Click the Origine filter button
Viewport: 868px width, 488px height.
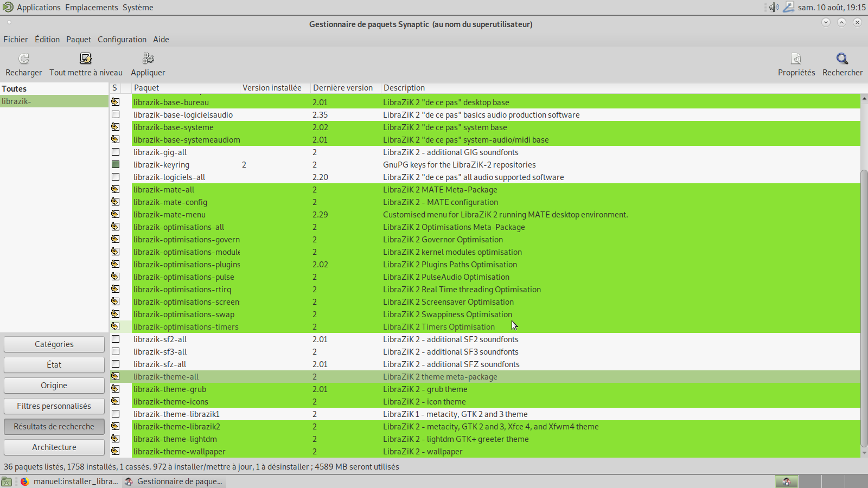pyautogui.click(x=54, y=386)
